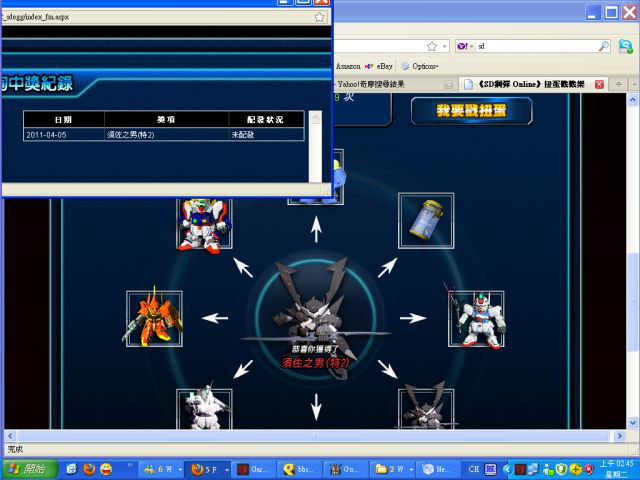Click the records table scrollbar up arrow
The width and height of the screenshot is (640, 480).
click(315, 118)
